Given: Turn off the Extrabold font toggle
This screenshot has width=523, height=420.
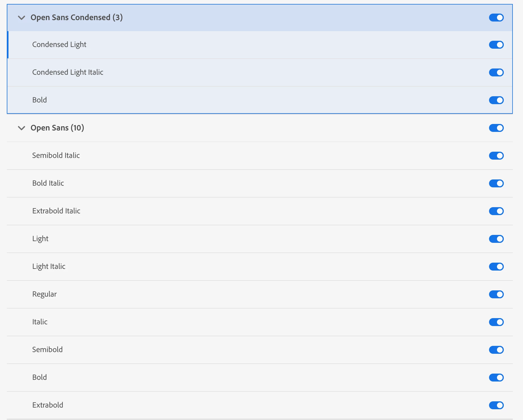Looking at the screenshot, I should click(496, 405).
